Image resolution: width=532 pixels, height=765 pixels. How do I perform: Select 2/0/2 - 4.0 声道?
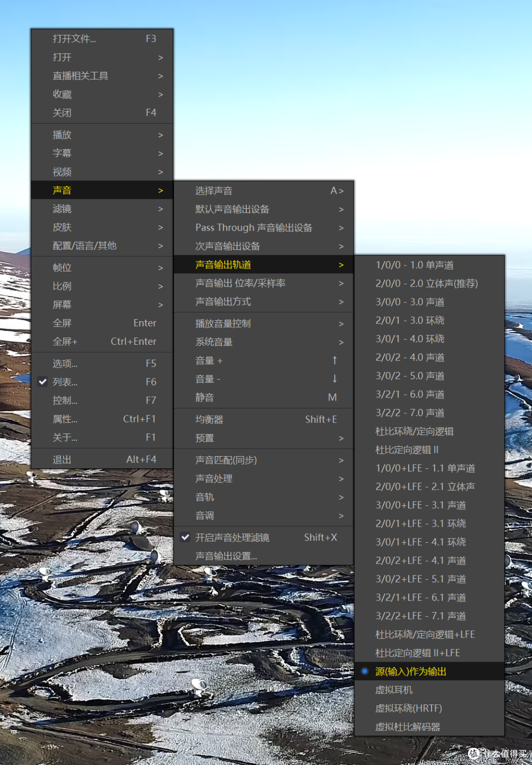coord(430,358)
